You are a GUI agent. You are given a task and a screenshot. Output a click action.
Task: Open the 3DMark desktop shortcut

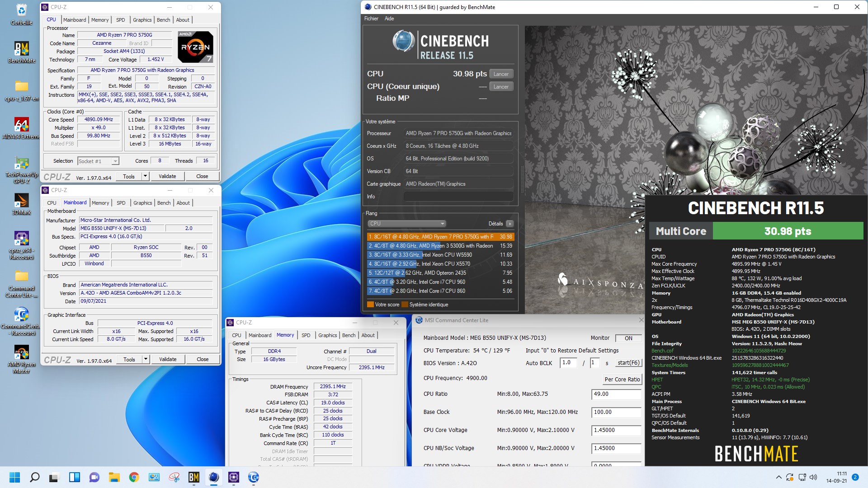tap(21, 205)
